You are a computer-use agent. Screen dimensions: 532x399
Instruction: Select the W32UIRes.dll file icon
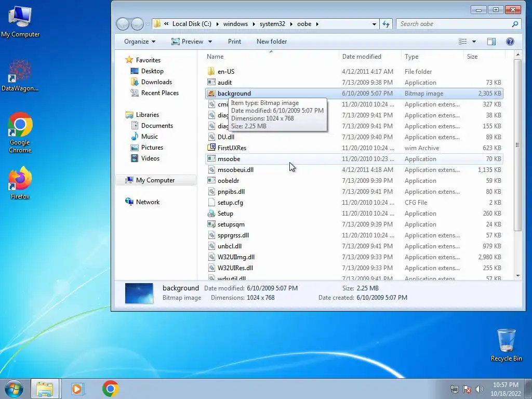[211, 268]
